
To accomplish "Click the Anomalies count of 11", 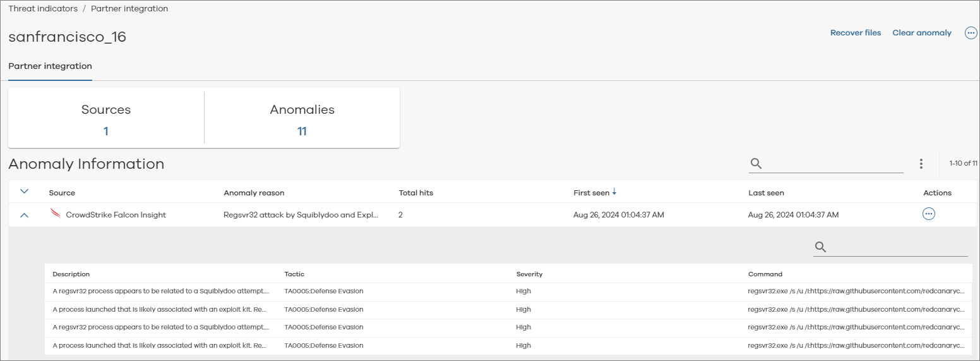I will coord(302,132).
